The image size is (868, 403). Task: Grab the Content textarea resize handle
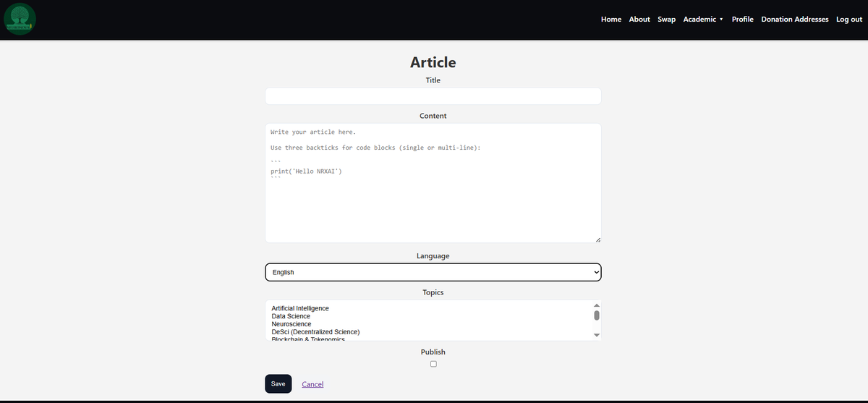597,239
